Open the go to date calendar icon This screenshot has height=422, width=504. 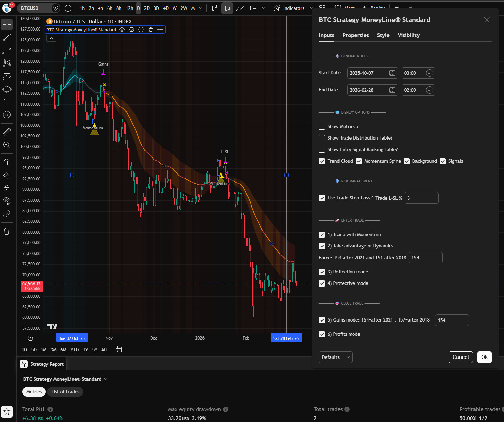pos(118,350)
